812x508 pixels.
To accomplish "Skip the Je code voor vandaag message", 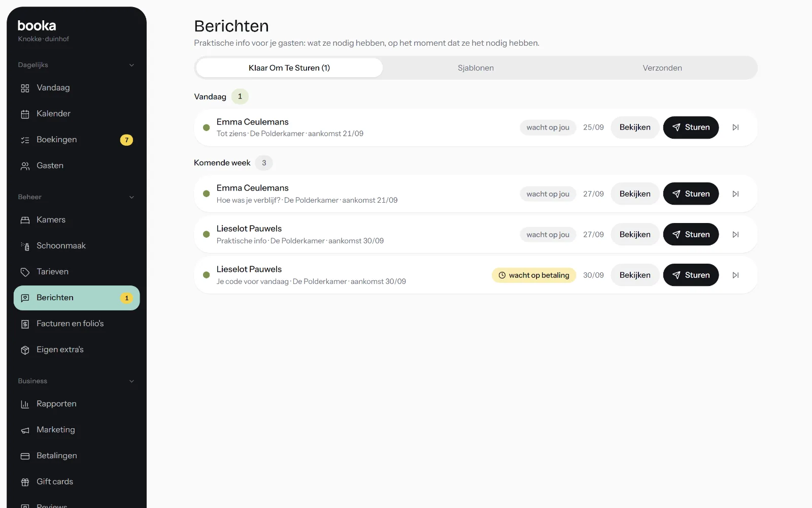I will pyautogui.click(x=735, y=275).
